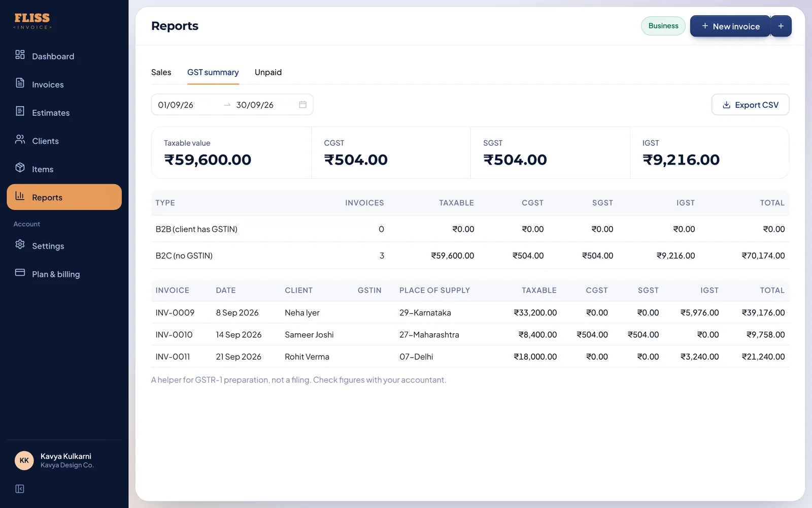Collapse the sidebar with the panel icon
The height and width of the screenshot is (508, 812).
[20, 489]
